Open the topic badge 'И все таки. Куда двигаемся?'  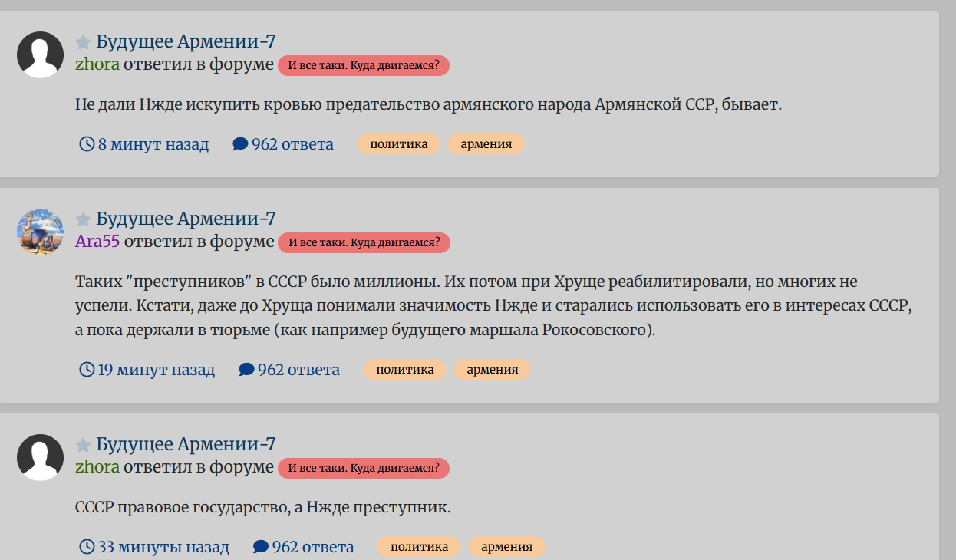(x=364, y=65)
